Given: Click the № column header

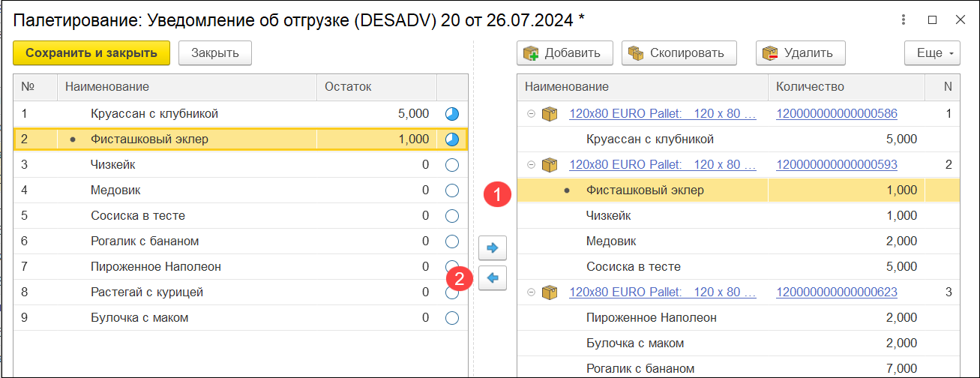Looking at the screenshot, I should coord(35,87).
